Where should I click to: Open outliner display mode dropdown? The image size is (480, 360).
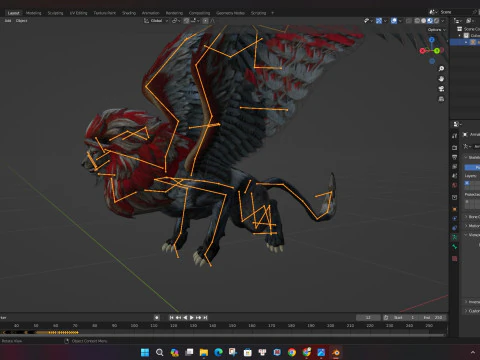click(x=458, y=21)
